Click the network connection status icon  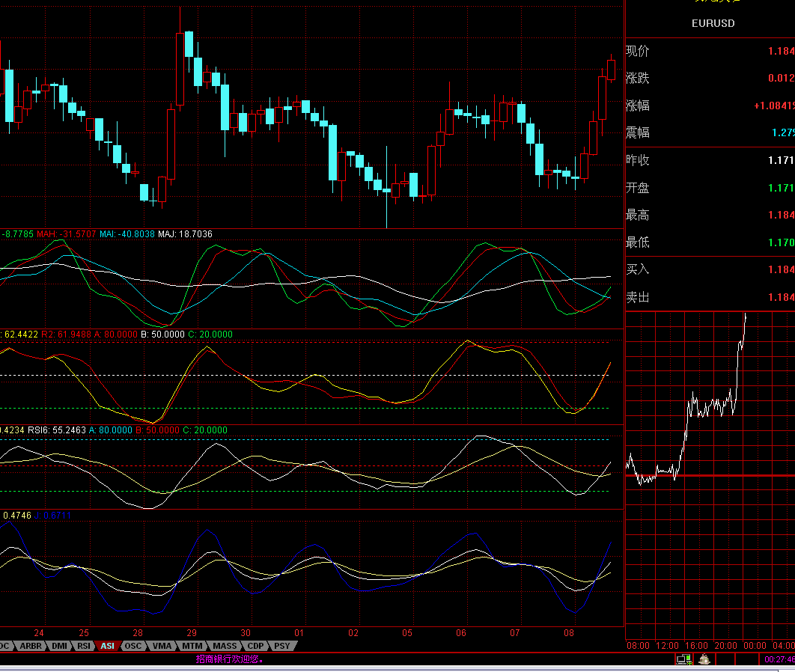[683, 659]
